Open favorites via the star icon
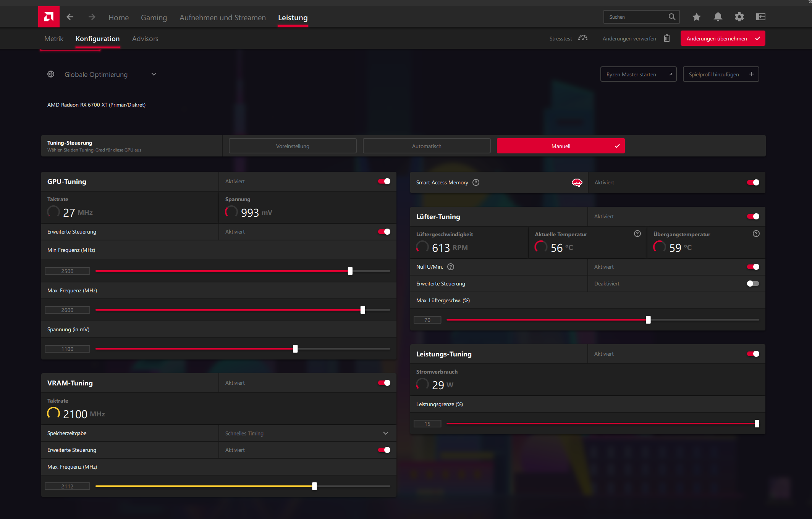The height and width of the screenshot is (519, 812). [x=696, y=17]
